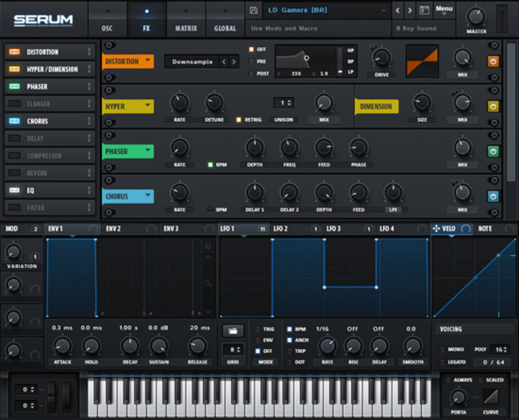Click Distortion rack enable LED

(x=14, y=52)
